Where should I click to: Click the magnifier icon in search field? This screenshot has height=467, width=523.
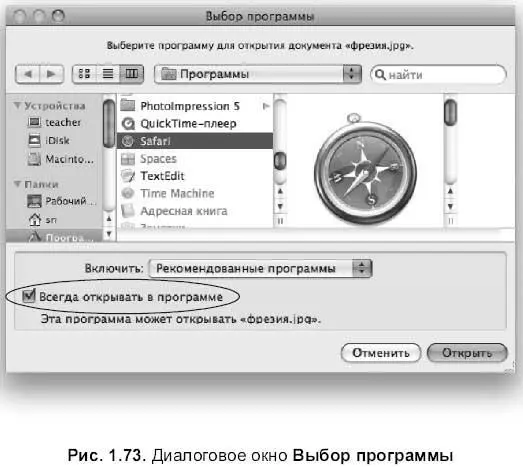[380, 74]
